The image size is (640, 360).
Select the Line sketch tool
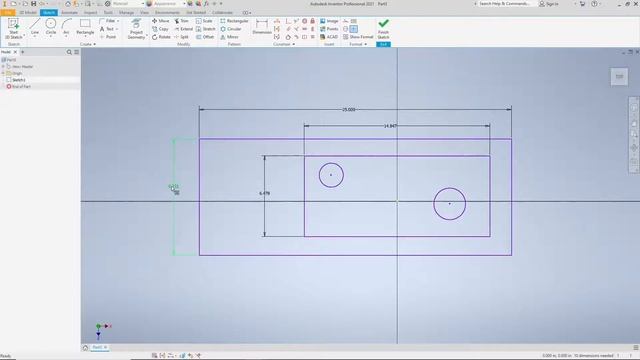(x=35, y=27)
